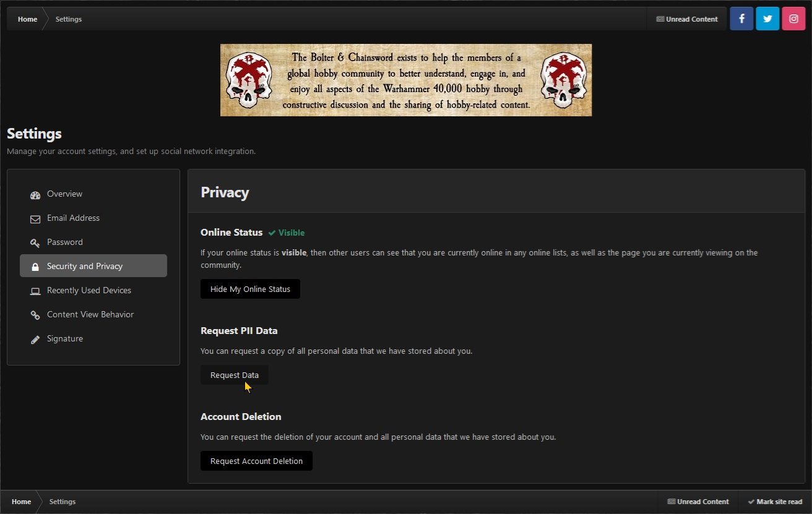
Task: Click the Email Address envelope icon
Action: pyautogui.click(x=35, y=219)
